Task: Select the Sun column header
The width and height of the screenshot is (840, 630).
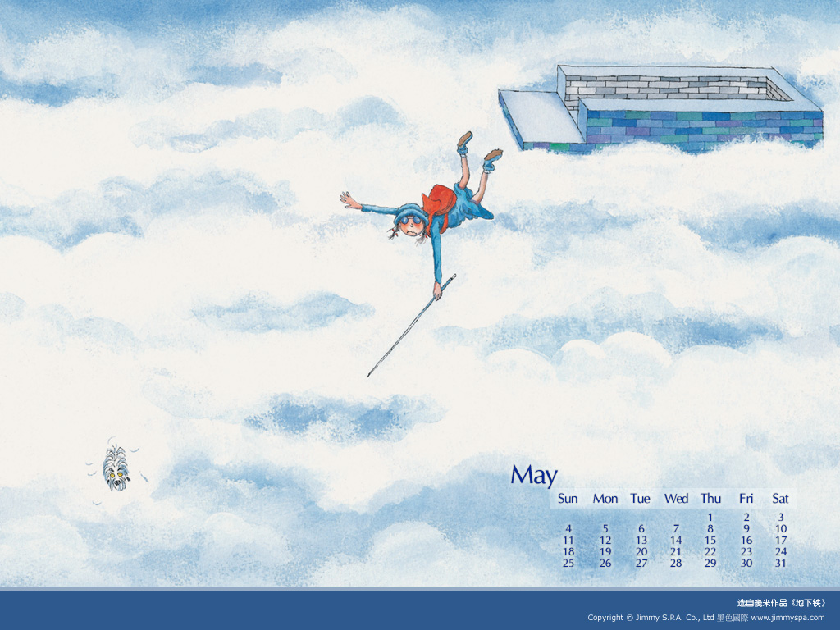Action: point(568,499)
